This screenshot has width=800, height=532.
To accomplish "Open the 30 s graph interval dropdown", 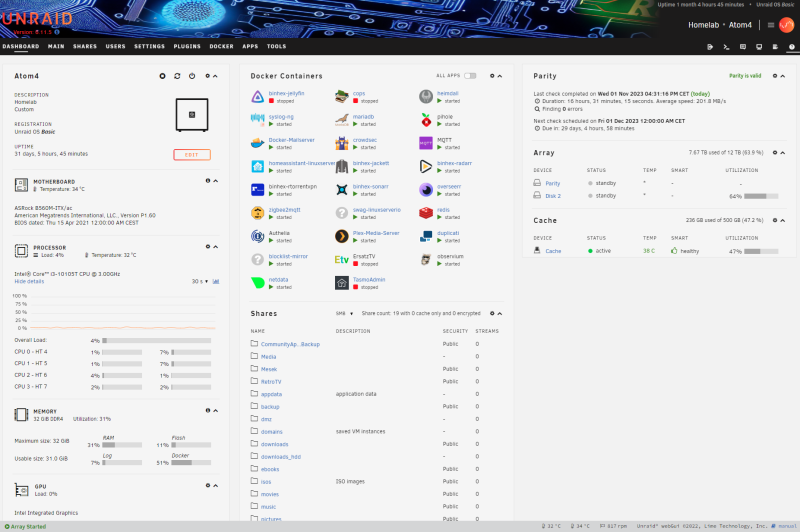I will pos(200,282).
